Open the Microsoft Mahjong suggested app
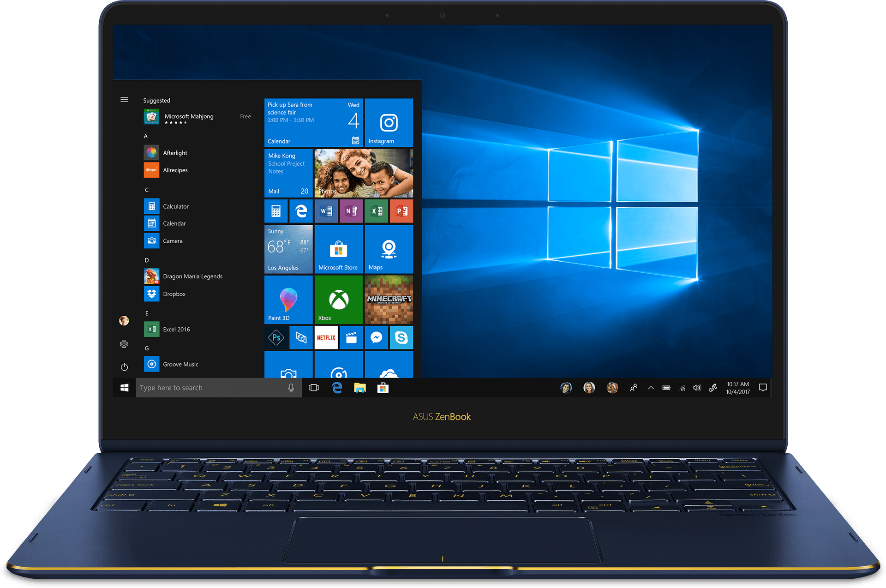Screen dimensions: 886x588 (x=198, y=117)
